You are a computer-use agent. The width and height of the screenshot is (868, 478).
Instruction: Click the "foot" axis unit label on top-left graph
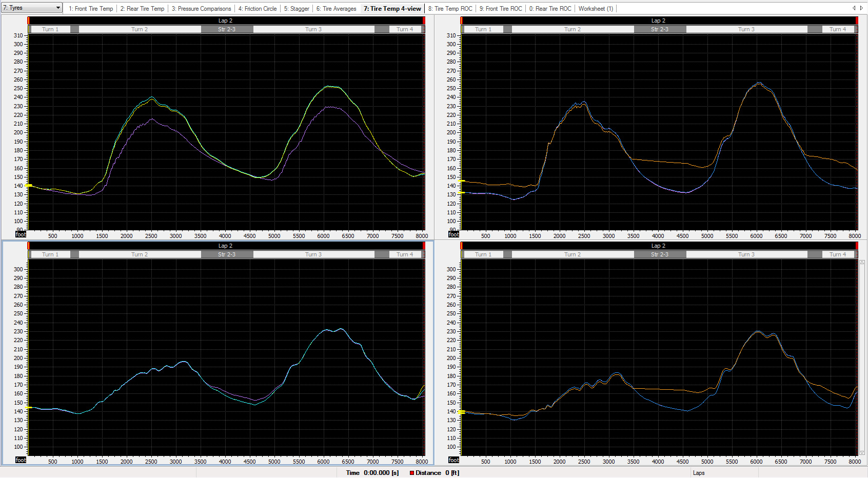(20, 234)
